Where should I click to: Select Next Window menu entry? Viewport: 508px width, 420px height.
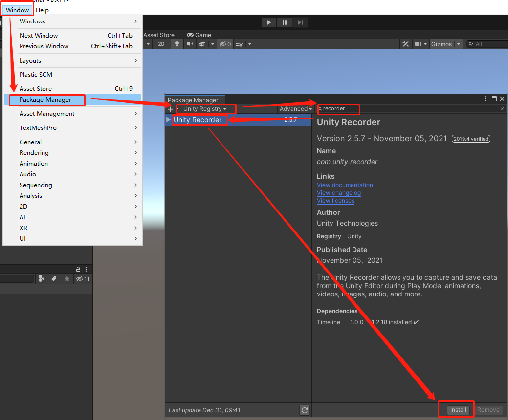coord(72,35)
